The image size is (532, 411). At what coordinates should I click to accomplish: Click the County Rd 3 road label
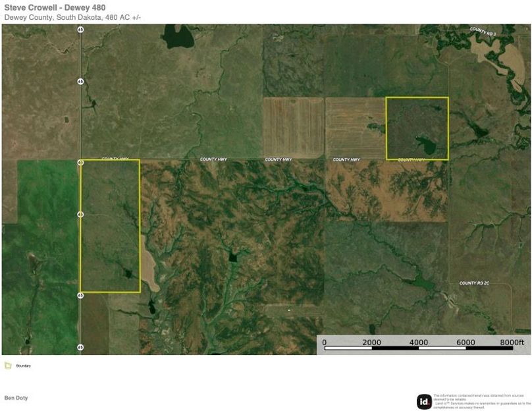[x=483, y=30]
